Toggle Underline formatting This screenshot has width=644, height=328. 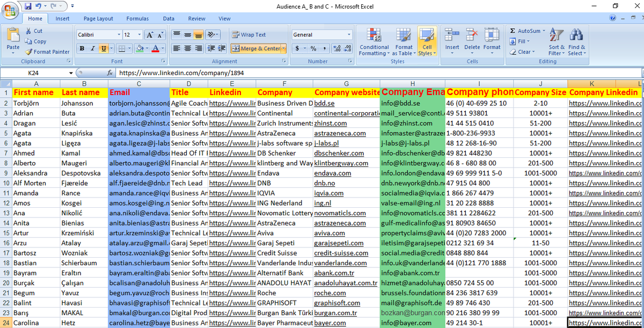click(103, 48)
